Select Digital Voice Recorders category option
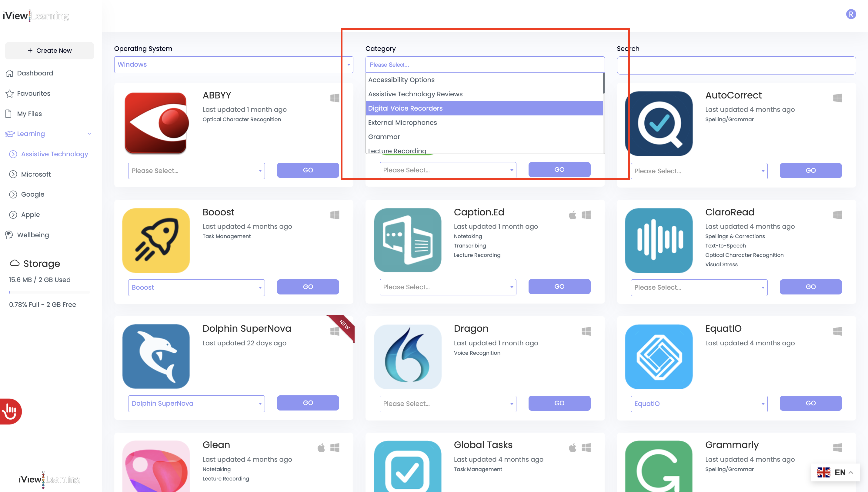Screen dimensions: 868x492 [484, 108]
